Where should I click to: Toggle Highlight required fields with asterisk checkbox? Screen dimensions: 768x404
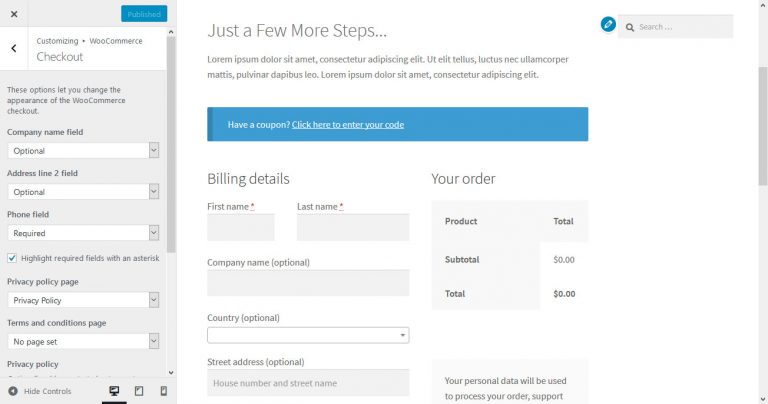[12, 258]
